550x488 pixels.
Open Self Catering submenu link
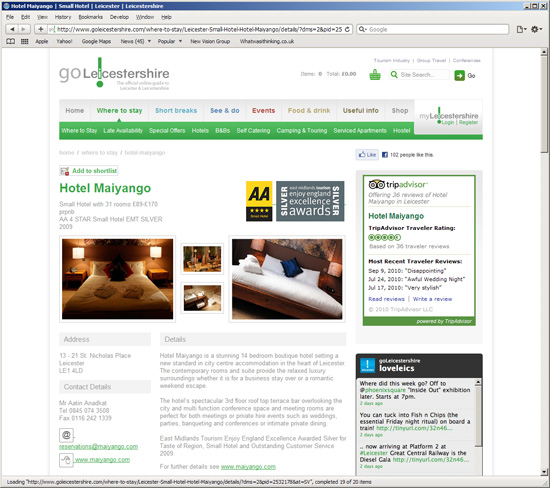(x=253, y=131)
